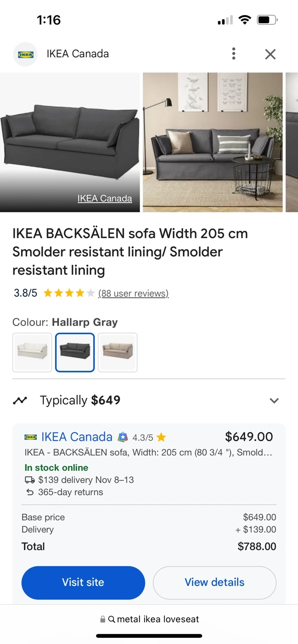Open the IKEA Canada seller name link
This screenshot has width=298, height=644.
click(77, 437)
